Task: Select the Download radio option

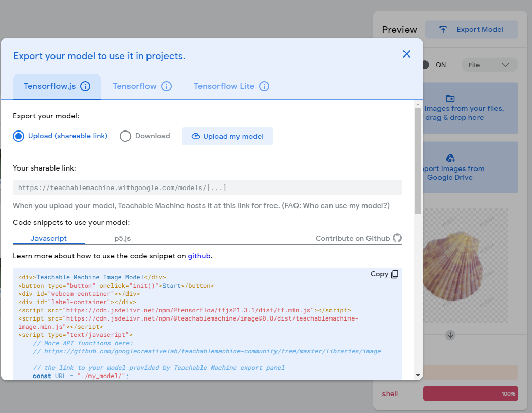Action: coord(125,136)
